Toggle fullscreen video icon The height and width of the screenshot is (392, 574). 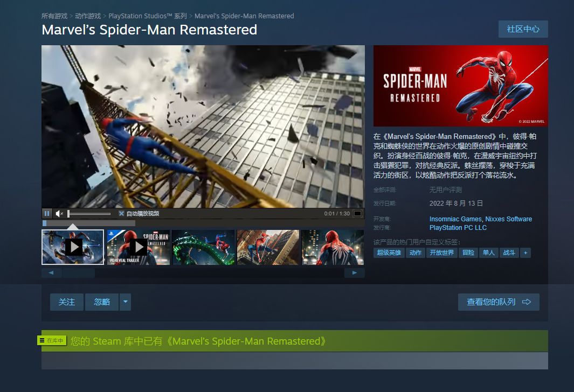click(x=358, y=214)
